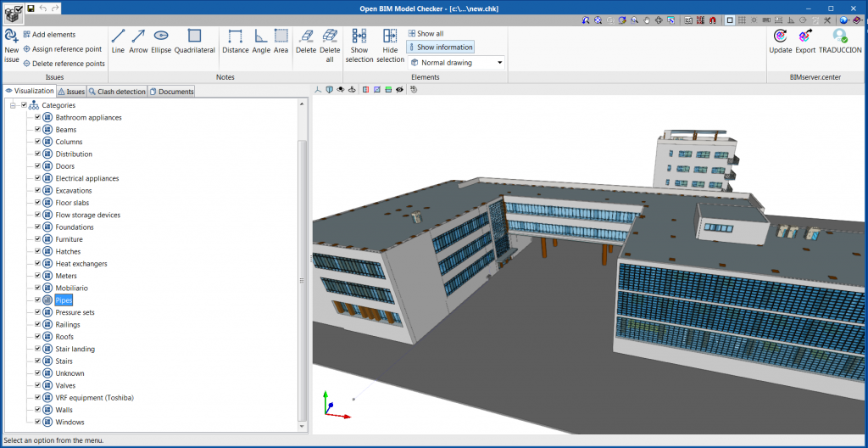Open the Normal drawing dropdown
868x448 pixels.
point(457,63)
